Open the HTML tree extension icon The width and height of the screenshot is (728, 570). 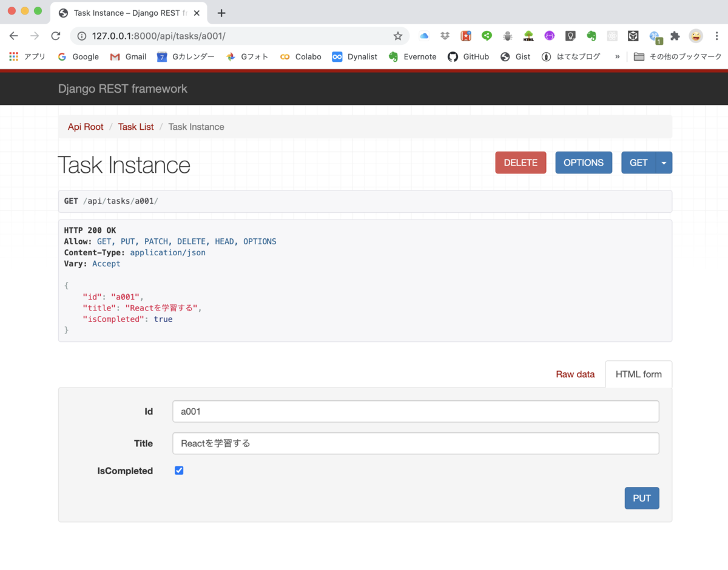tap(528, 36)
